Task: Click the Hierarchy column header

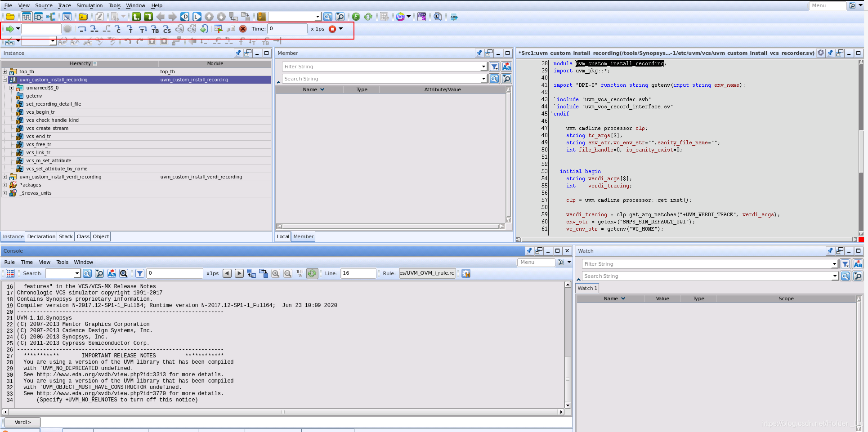Action: pyautogui.click(x=80, y=63)
